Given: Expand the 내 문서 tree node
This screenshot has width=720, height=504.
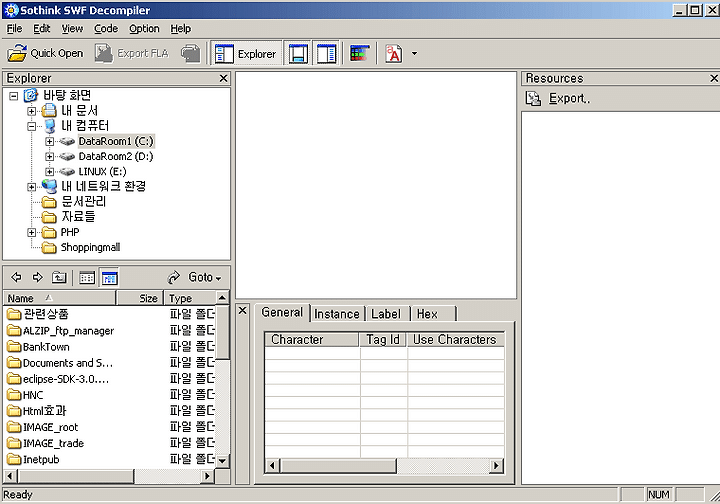Looking at the screenshot, I should pyautogui.click(x=31, y=111).
